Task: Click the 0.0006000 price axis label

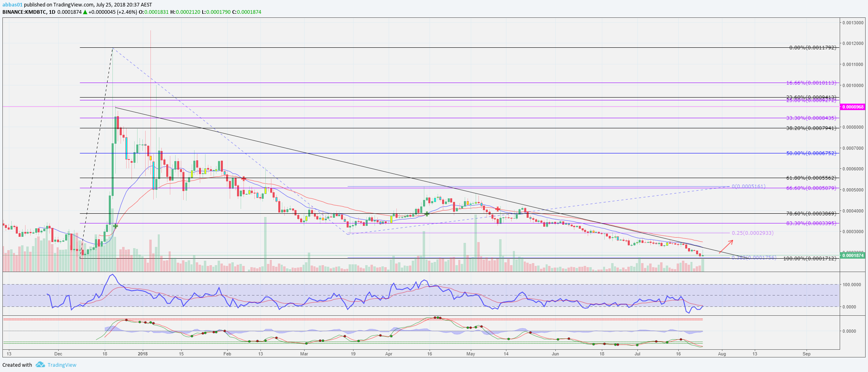Action: click(x=853, y=169)
